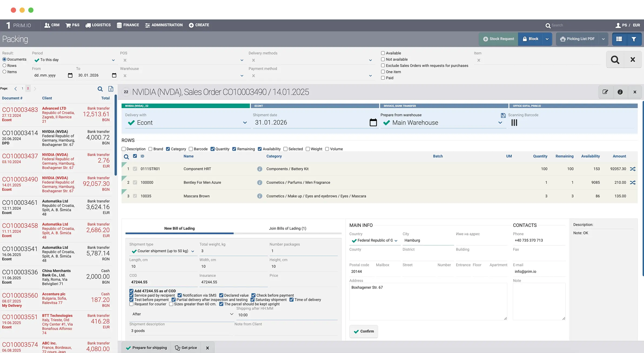Check the Not available checkbox
This screenshot has height=353, width=644.
tap(383, 59)
